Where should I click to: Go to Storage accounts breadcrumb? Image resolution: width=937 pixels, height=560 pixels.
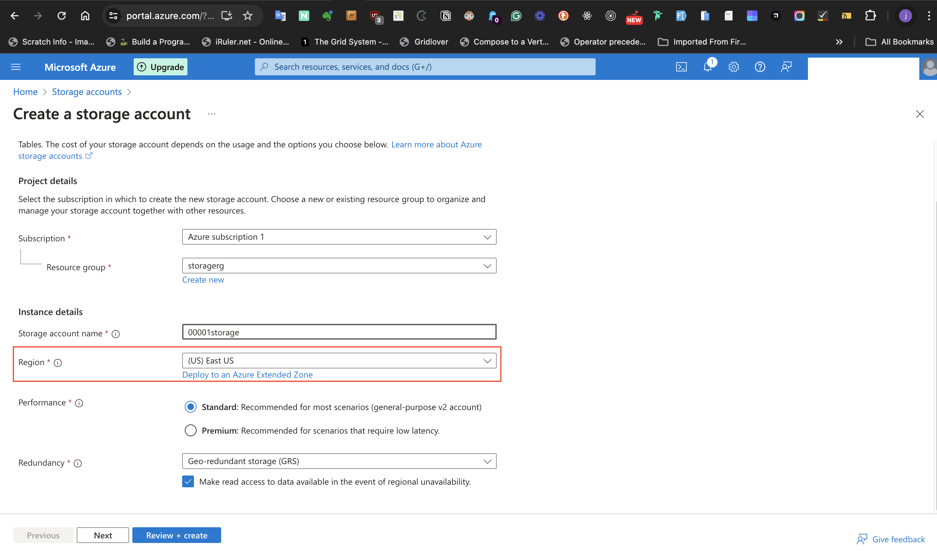click(x=87, y=92)
